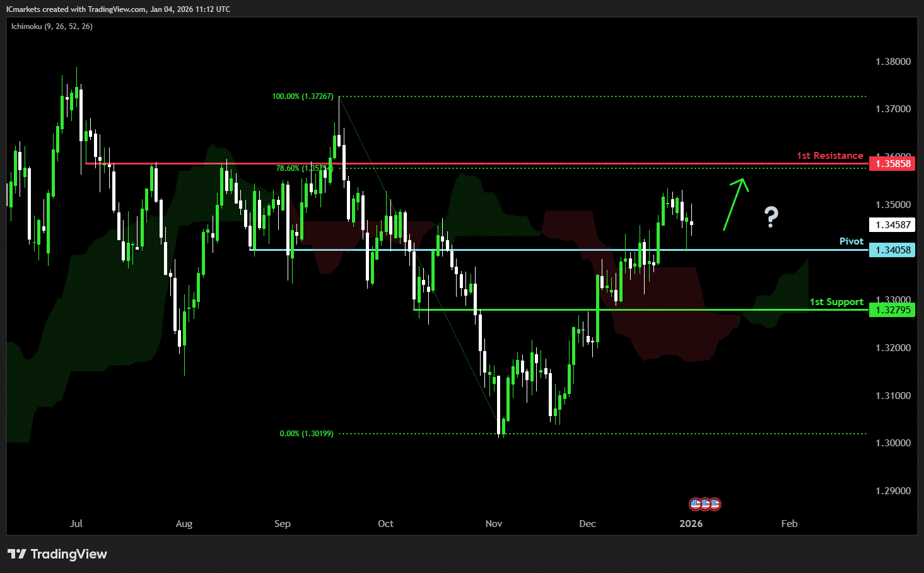Select the 78.60% Fibonacci level label
This screenshot has width=924, height=573.
[303, 168]
